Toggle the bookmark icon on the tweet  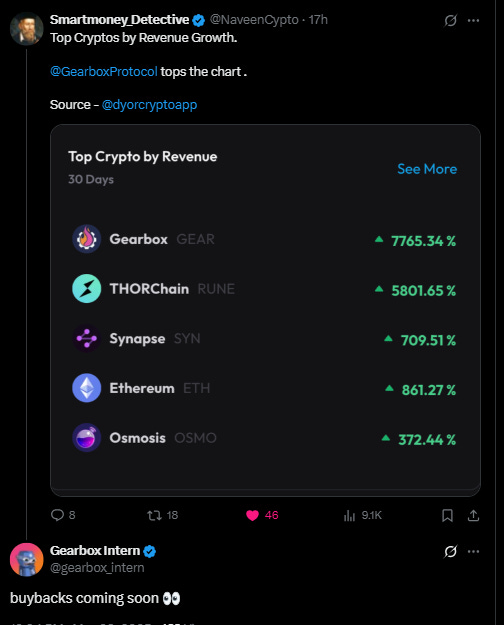point(447,515)
